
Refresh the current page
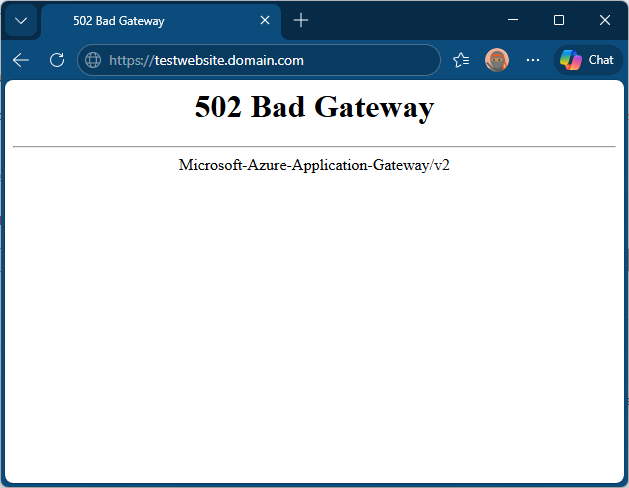coord(57,60)
